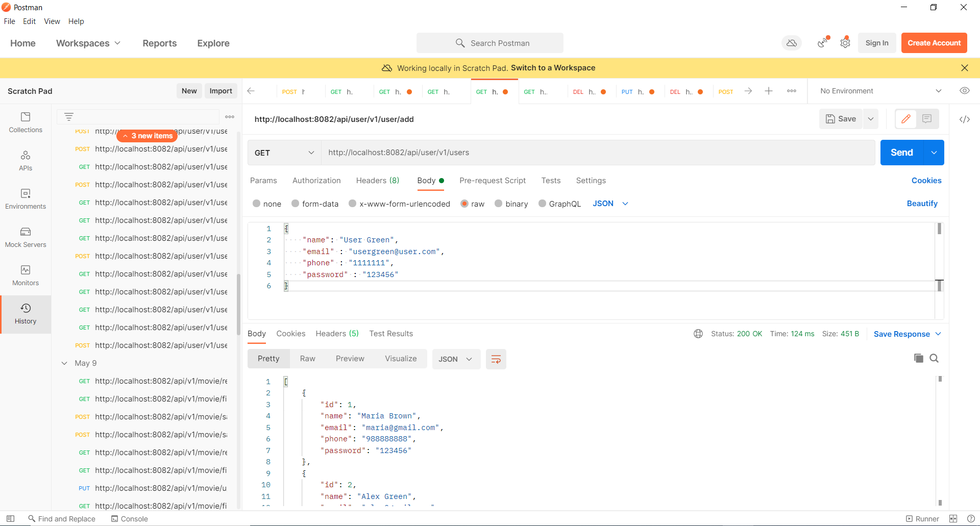Open history more options ellipsis
This screenshot has width=980, height=526.
click(x=230, y=117)
